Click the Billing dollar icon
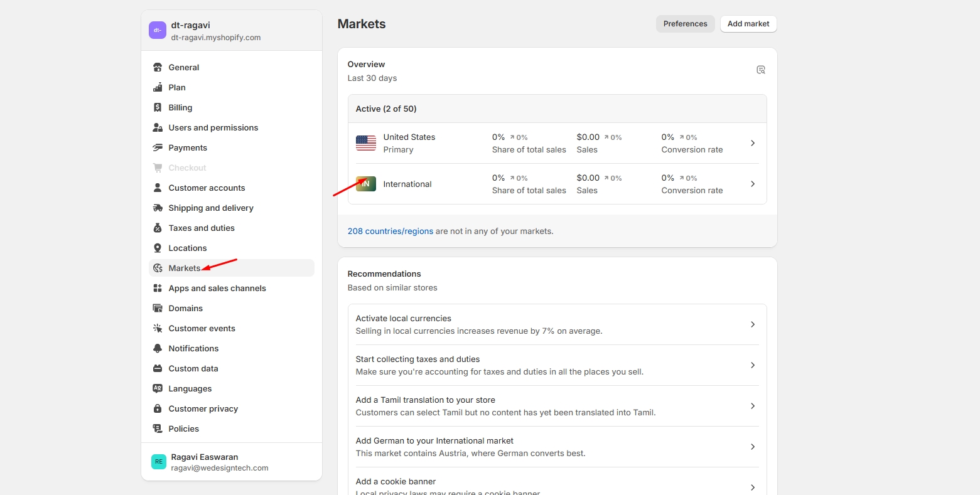The height and width of the screenshot is (495, 980). click(x=158, y=108)
